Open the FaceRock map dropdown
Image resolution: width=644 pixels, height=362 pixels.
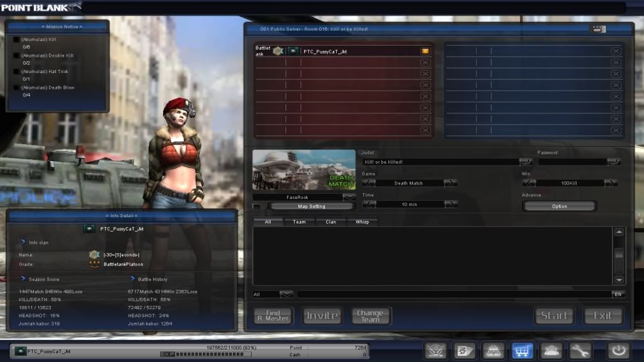(x=349, y=197)
